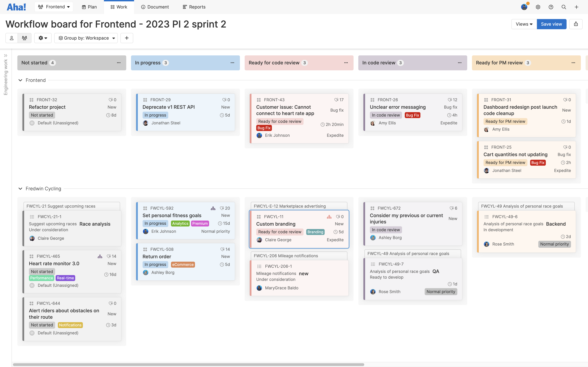Image resolution: width=588 pixels, height=367 pixels.
Task: Collapse the Fredwin Cycling section
Action: click(20, 189)
